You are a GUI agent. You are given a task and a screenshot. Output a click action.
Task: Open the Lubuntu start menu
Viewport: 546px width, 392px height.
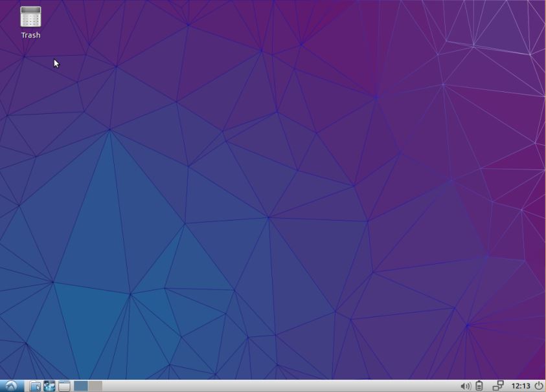click(12, 386)
